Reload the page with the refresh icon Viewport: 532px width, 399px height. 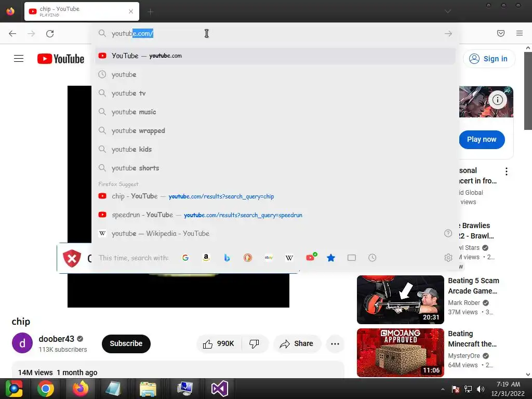50,33
